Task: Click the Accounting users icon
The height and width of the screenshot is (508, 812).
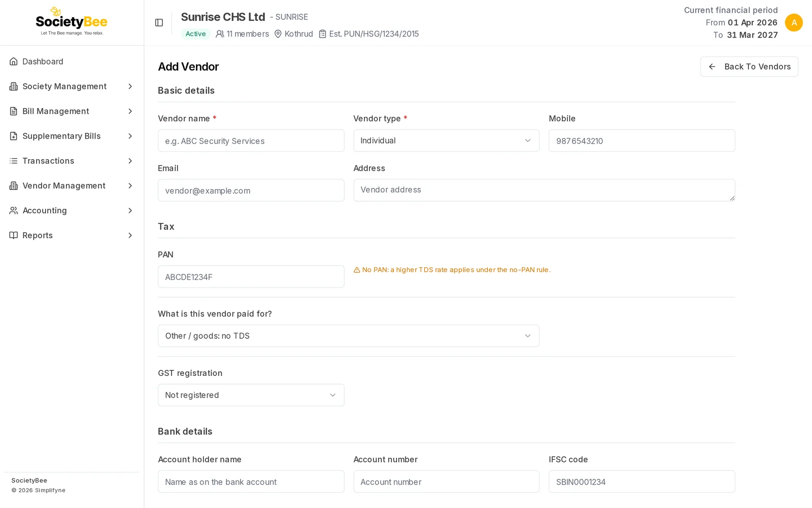Action: click(x=14, y=210)
